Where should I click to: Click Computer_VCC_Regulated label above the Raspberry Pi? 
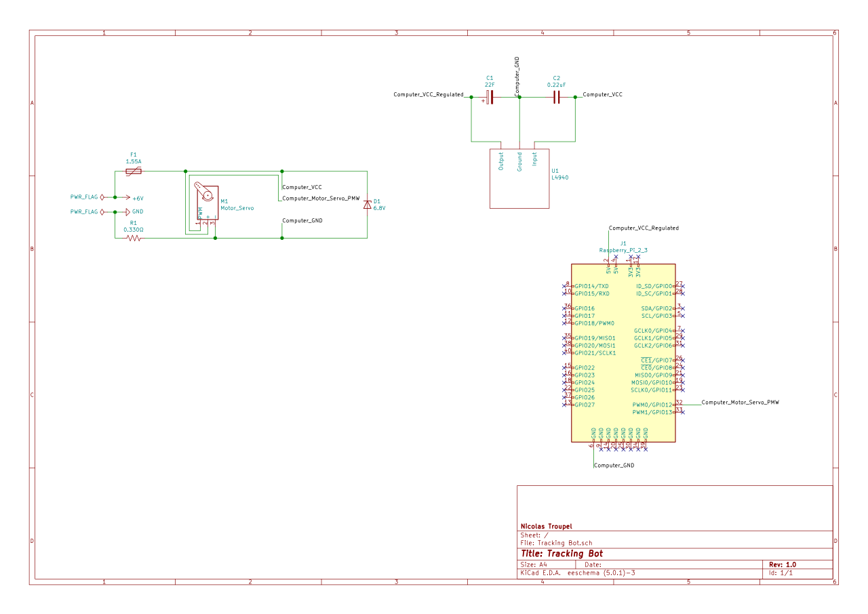[644, 228]
